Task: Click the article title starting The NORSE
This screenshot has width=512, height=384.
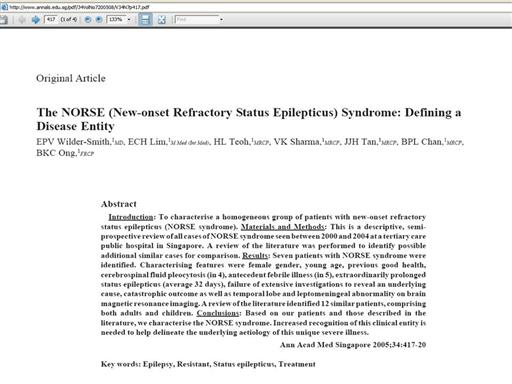Action: click(249, 119)
